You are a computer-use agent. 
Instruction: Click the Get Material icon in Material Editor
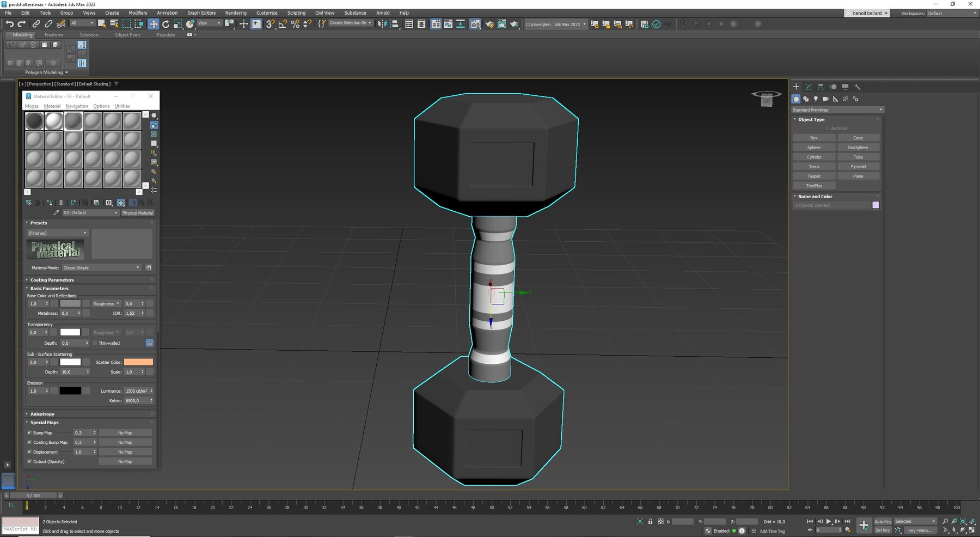(x=28, y=203)
